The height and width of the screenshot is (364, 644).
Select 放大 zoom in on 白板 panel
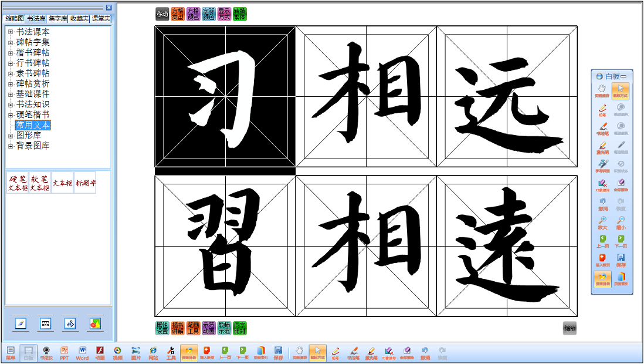point(602,223)
